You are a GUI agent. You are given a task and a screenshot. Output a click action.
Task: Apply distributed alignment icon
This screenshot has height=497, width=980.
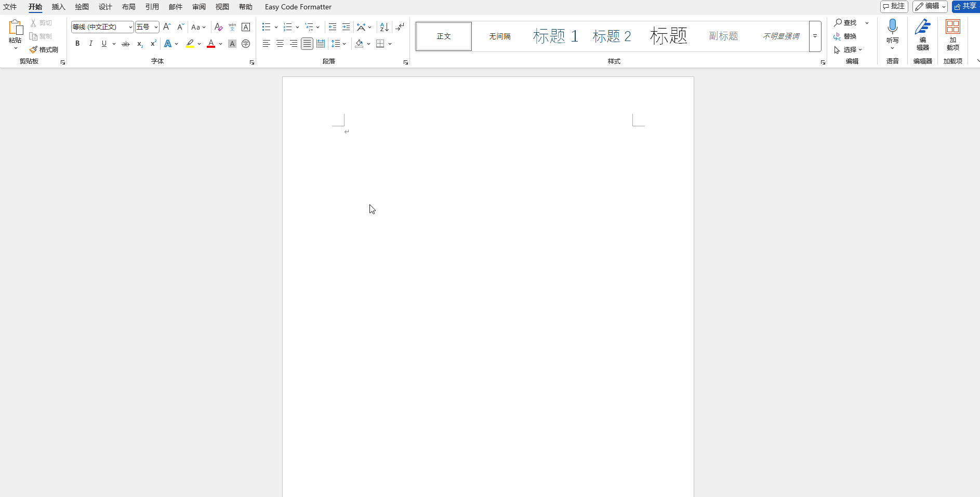click(x=321, y=44)
